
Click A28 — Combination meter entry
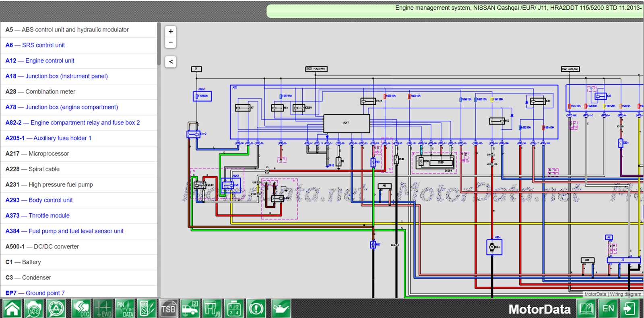tap(78, 92)
